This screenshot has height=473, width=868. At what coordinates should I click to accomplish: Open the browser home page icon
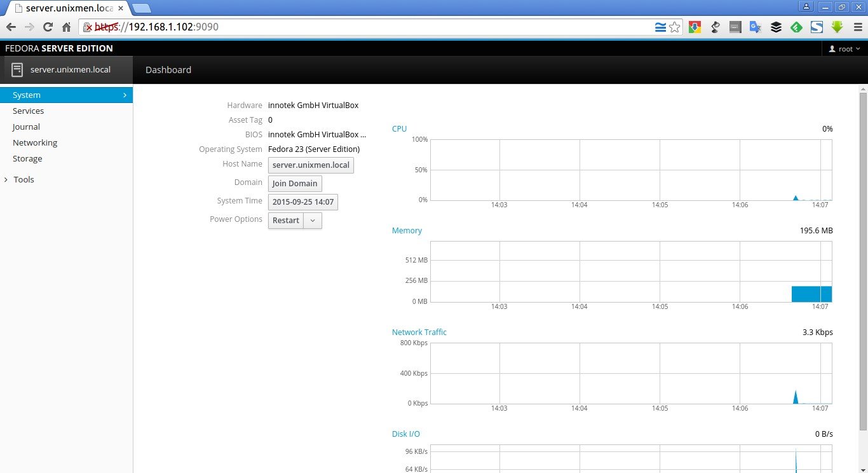66,27
